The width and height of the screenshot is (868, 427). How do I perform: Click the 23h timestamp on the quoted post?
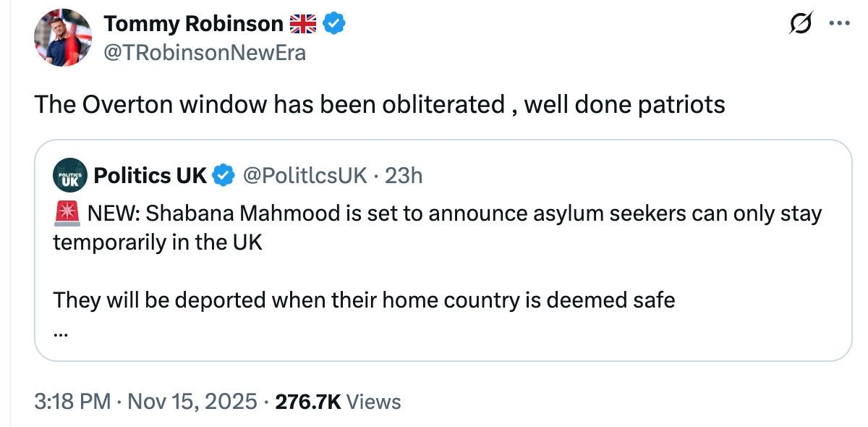click(404, 175)
